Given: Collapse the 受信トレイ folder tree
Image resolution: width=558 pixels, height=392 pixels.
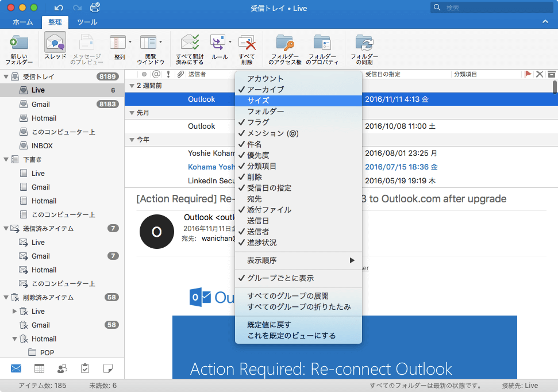Looking at the screenshot, I should (x=6, y=76).
